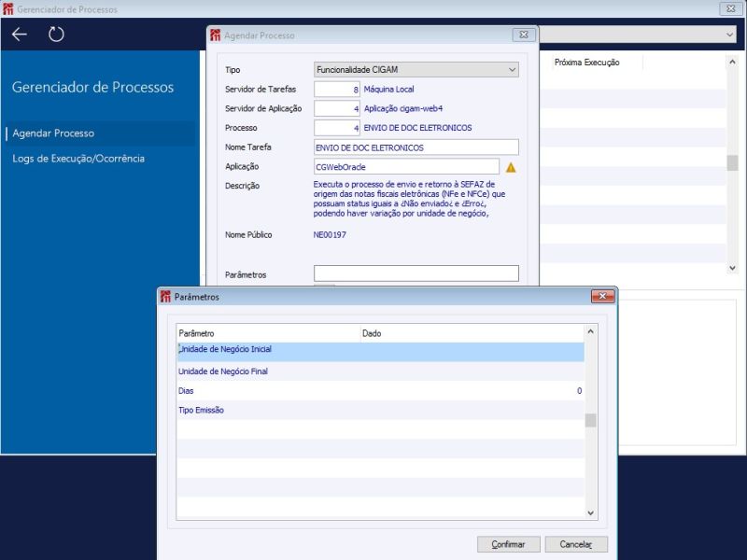
Task: Click the refresh icon near the top
Action: coord(54,35)
